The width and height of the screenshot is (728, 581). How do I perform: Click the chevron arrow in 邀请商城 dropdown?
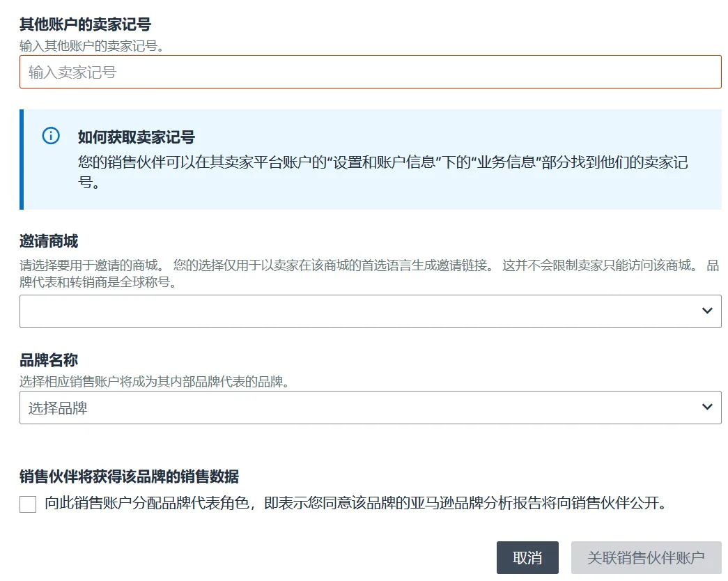(x=707, y=311)
